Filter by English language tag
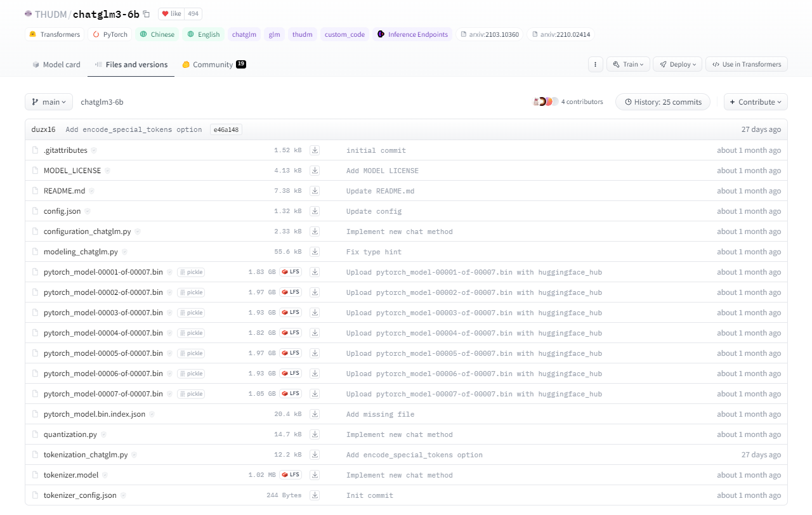This screenshot has height=515, width=812. [203, 34]
